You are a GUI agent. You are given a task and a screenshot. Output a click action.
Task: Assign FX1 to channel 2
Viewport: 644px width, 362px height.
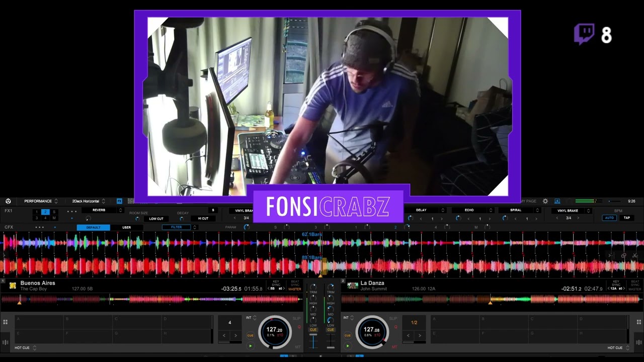45,212
